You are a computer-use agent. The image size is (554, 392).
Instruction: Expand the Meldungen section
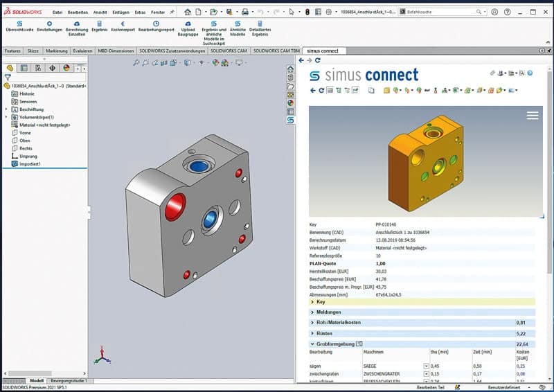pos(312,312)
